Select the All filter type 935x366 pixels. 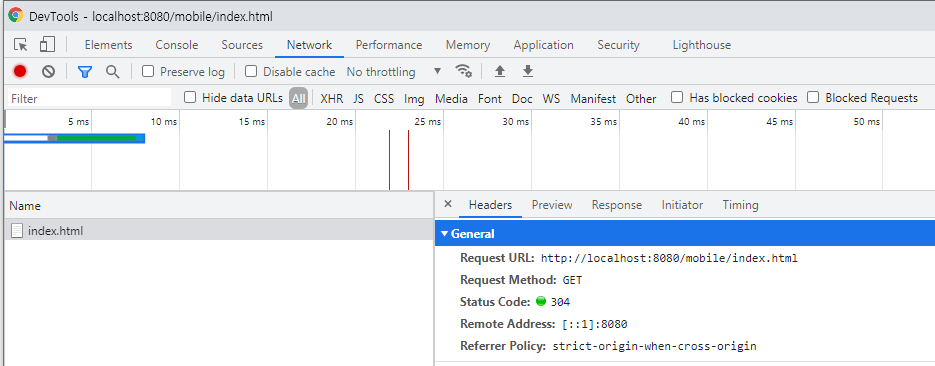tap(299, 98)
